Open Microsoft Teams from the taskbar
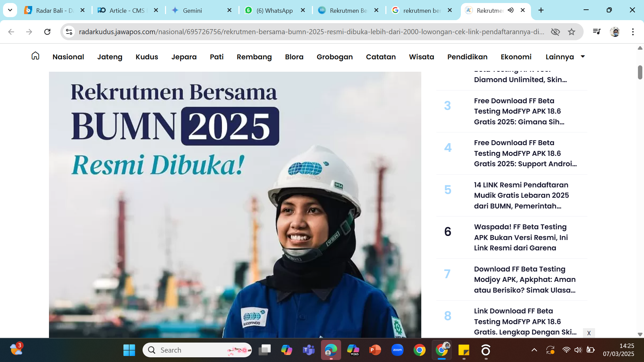The width and height of the screenshot is (644, 362). pos(309,350)
